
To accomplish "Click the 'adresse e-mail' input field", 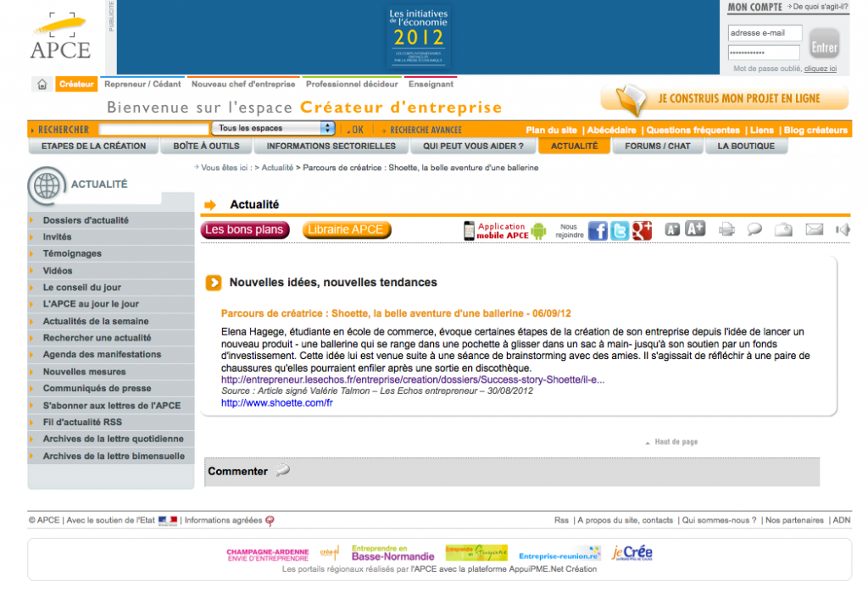I will click(x=763, y=33).
